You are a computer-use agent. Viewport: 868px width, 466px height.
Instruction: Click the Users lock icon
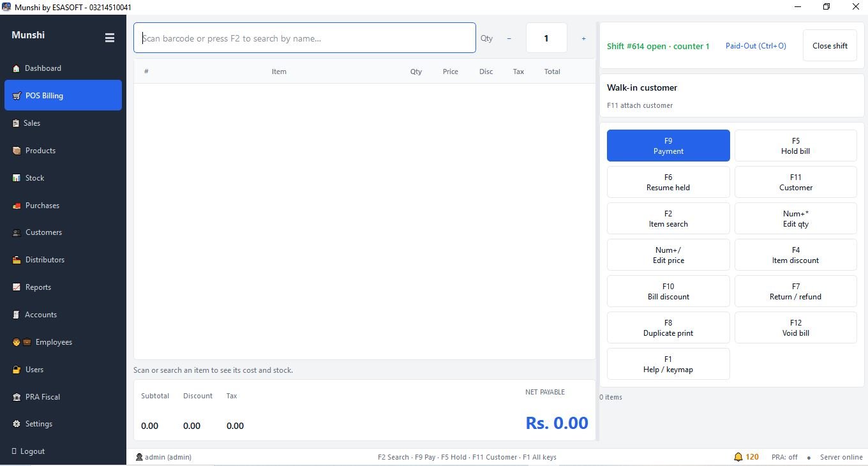click(17, 370)
